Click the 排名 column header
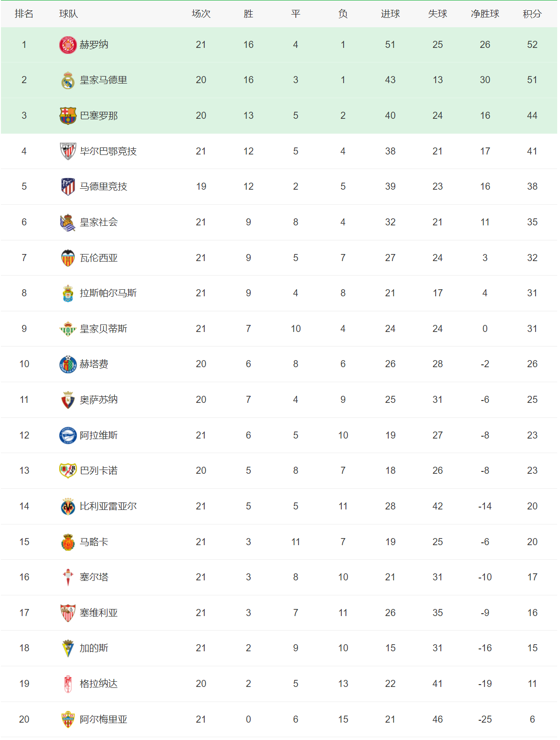 24,14
